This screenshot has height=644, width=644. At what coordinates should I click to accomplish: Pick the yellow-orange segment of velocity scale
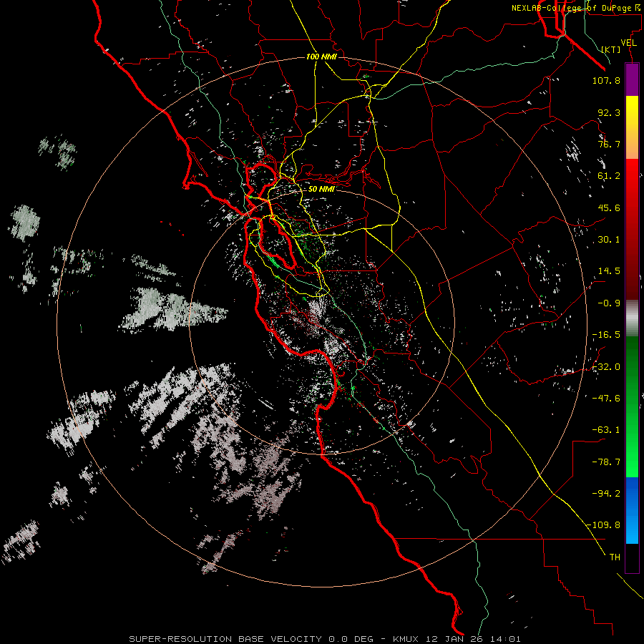(x=632, y=127)
